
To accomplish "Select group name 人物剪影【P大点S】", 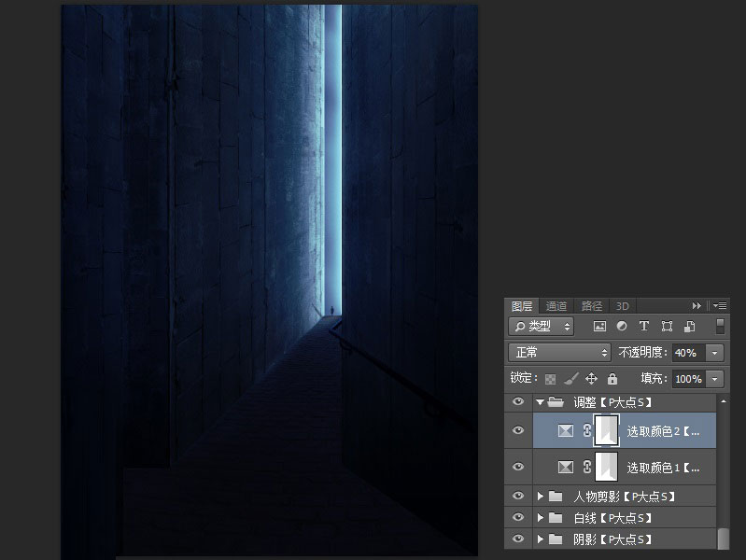I will (x=625, y=497).
